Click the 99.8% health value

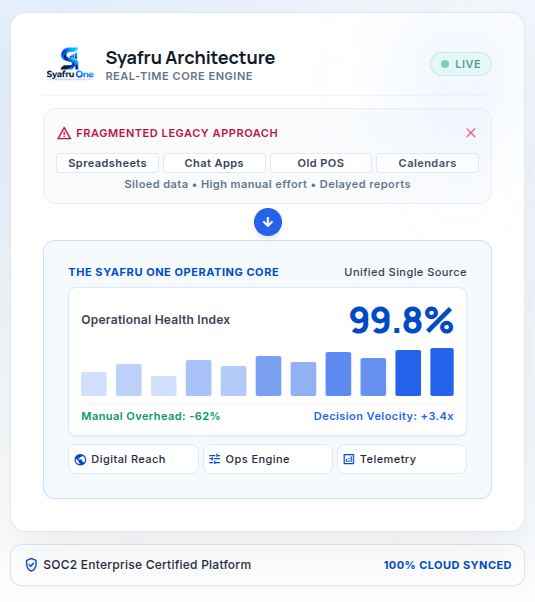pos(401,320)
